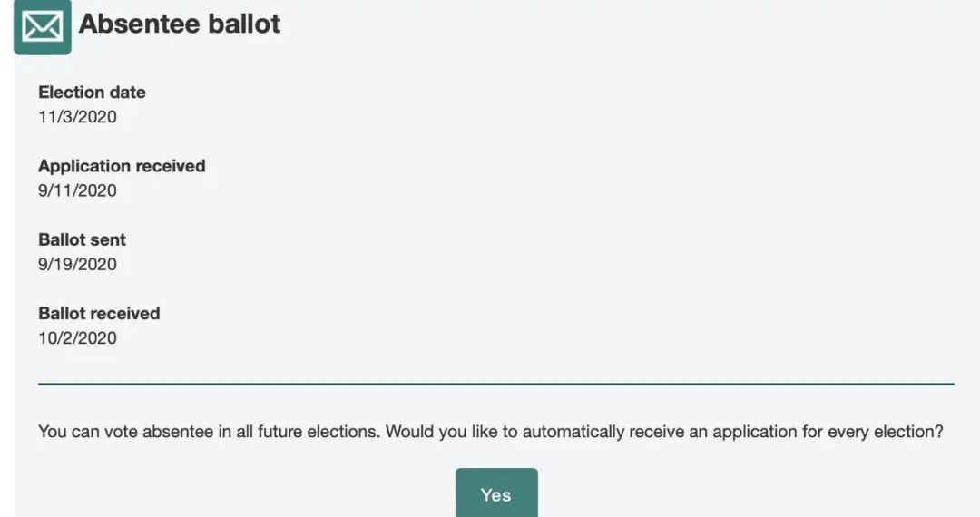Click the green envelope mail icon

click(43, 26)
